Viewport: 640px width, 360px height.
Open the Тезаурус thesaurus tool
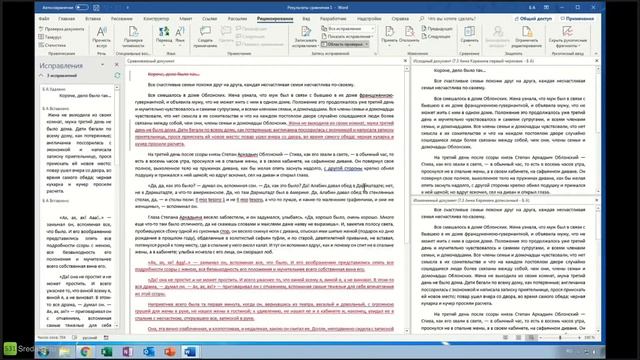tap(50, 37)
